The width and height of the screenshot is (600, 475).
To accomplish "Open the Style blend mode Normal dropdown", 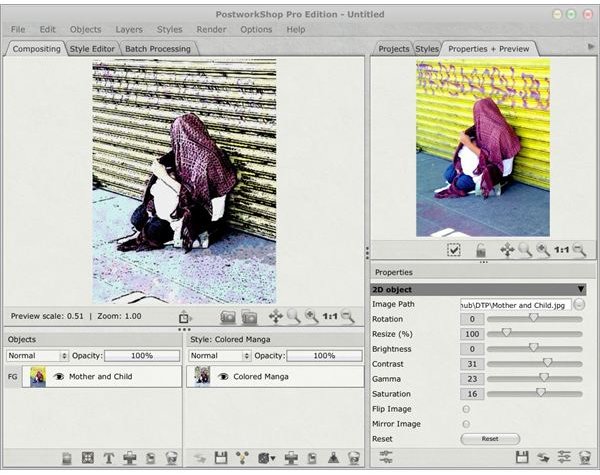I will 220,356.
